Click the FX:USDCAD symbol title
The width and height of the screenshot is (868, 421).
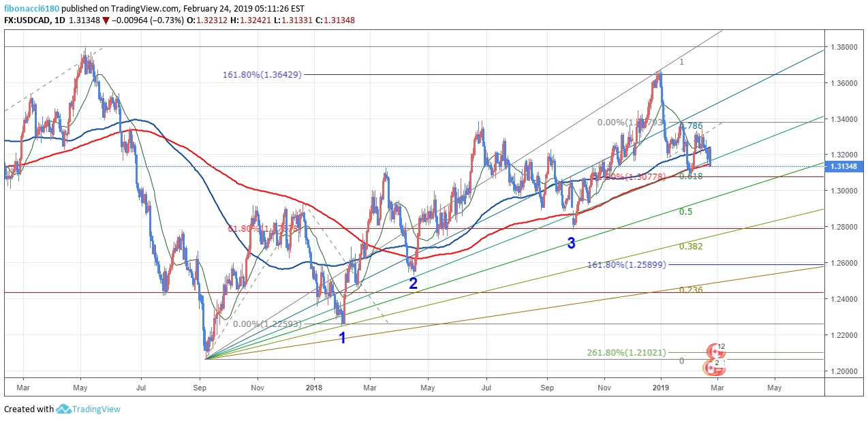click(26, 20)
